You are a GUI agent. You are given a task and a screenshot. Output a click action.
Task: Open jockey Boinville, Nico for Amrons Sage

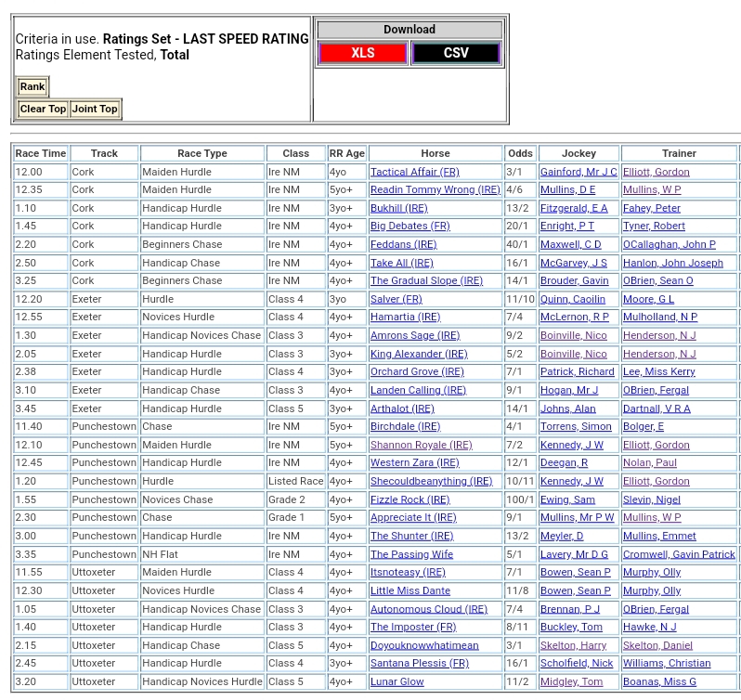click(x=573, y=336)
